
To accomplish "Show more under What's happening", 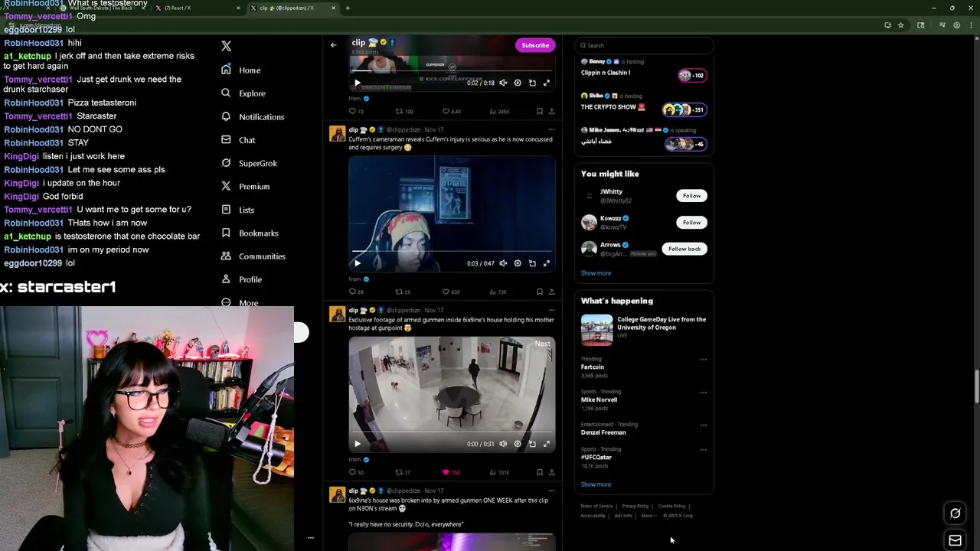I will click(x=596, y=484).
